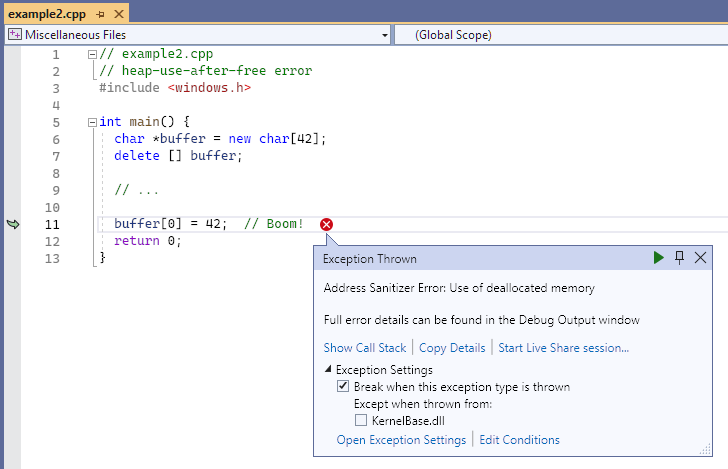The image size is (728, 469).
Task: Click the red exception error icon on line 11
Action: click(326, 224)
